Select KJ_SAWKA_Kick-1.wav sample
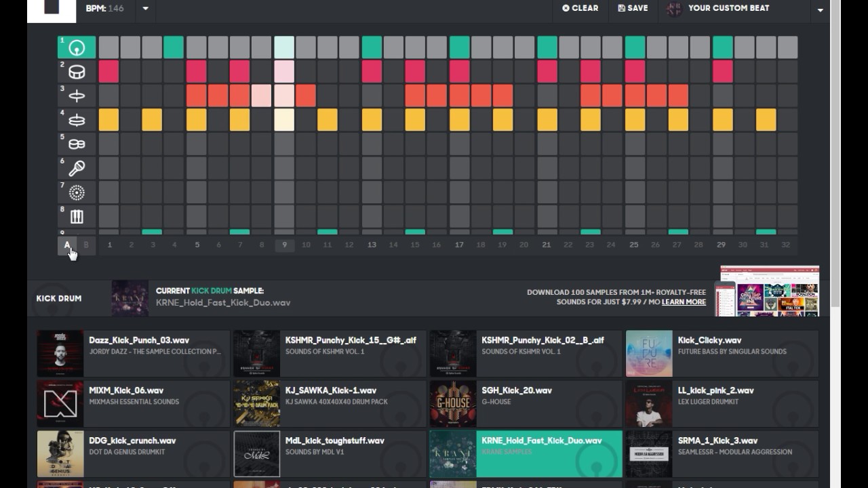868x488 pixels. [x=330, y=403]
